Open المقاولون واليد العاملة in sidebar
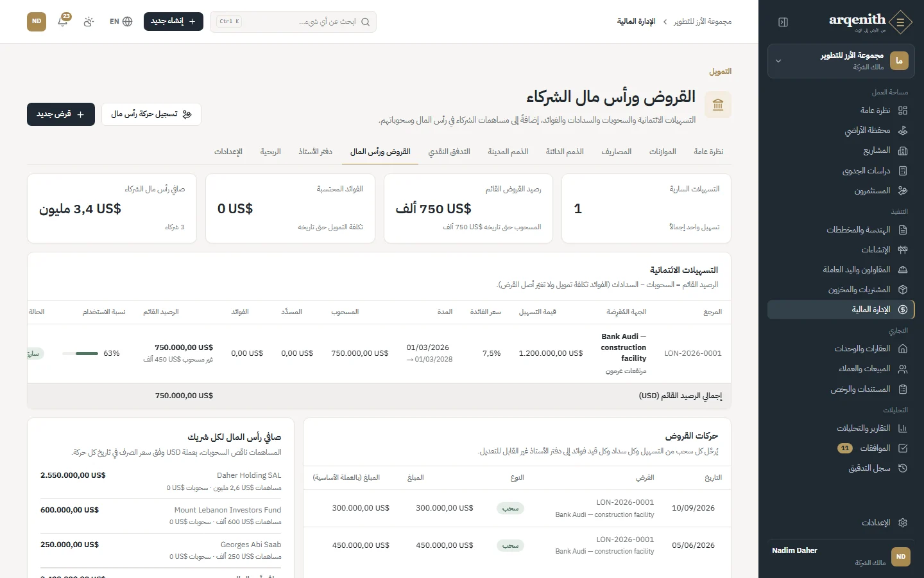Screen dimensions: 924x578 (841, 270)
